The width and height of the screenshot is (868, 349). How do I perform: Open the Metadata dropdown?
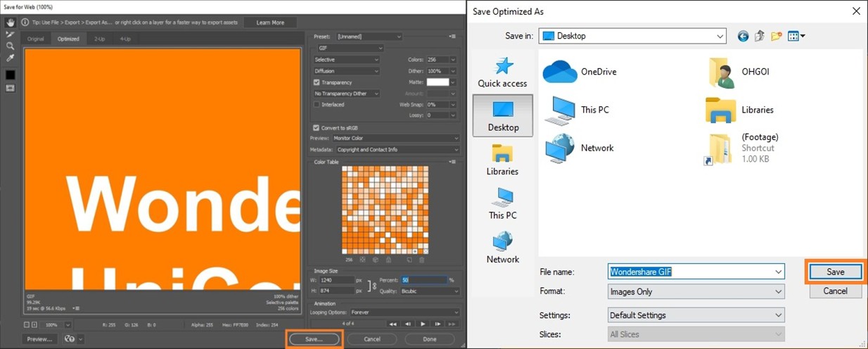point(397,149)
